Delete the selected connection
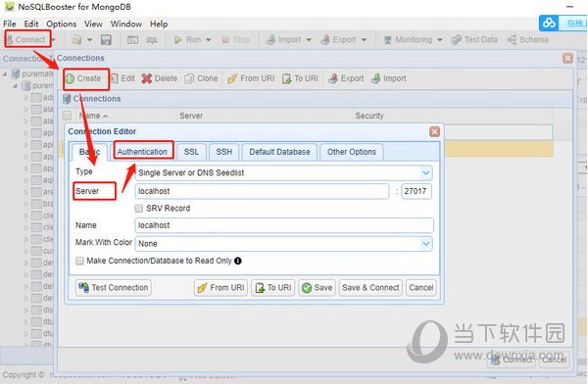The height and width of the screenshot is (384, 588). [x=160, y=78]
